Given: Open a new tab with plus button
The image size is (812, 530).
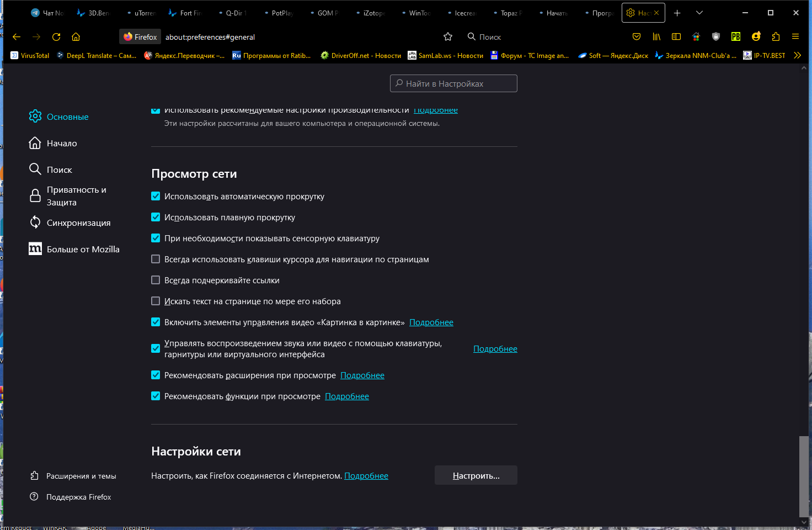Looking at the screenshot, I should click(x=677, y=13).
